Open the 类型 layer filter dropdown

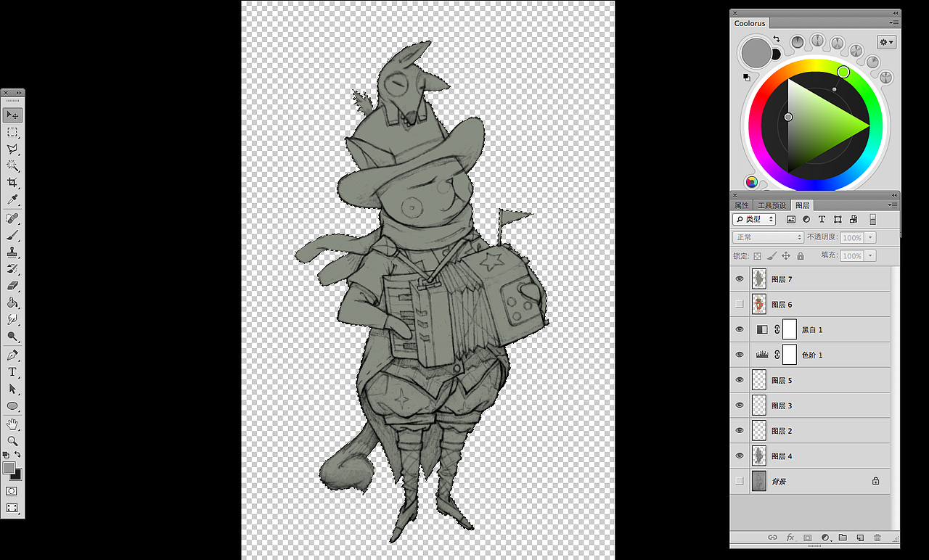754,219
